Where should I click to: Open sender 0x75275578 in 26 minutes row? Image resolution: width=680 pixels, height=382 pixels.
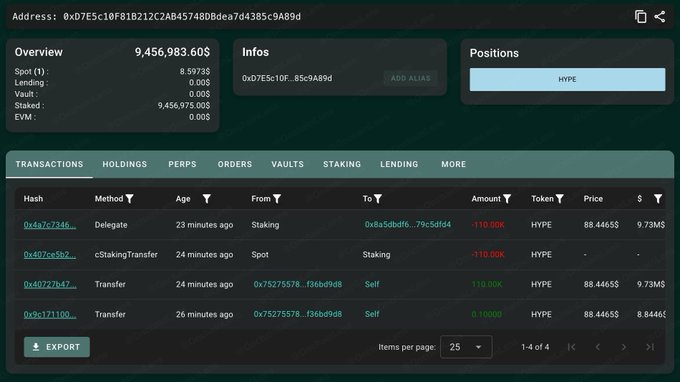click(x=298, y=314)
